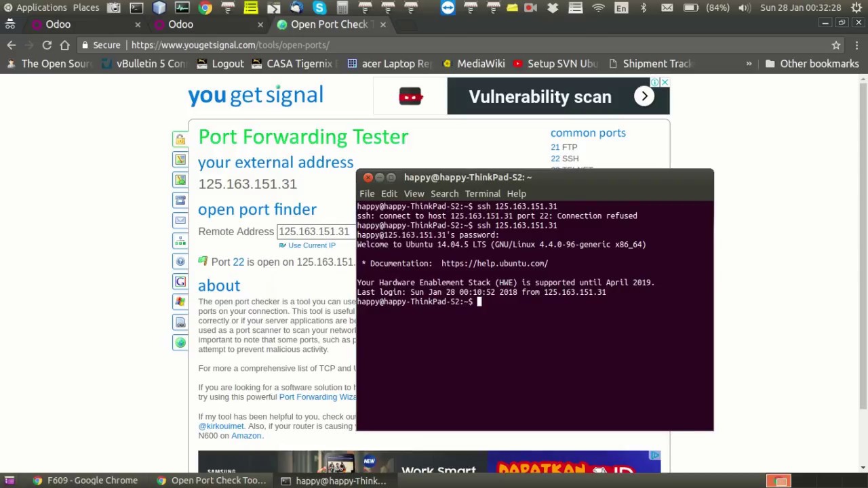This screenshot has height=488, width=868.
Task: Open the En keyboard language indicator
Action: point(621,7)
